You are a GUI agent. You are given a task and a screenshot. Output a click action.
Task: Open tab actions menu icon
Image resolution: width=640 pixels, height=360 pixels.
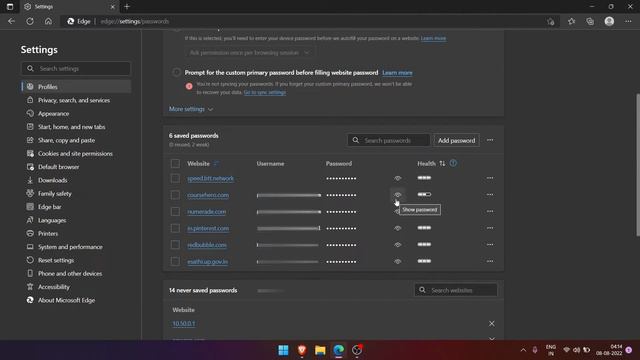tap(10, 7)
